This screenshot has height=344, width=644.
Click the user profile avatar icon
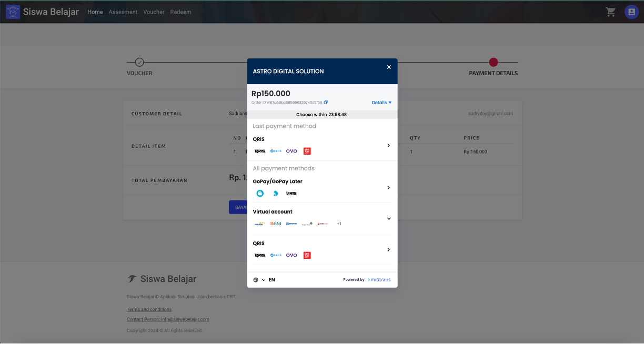coord(631,12)
